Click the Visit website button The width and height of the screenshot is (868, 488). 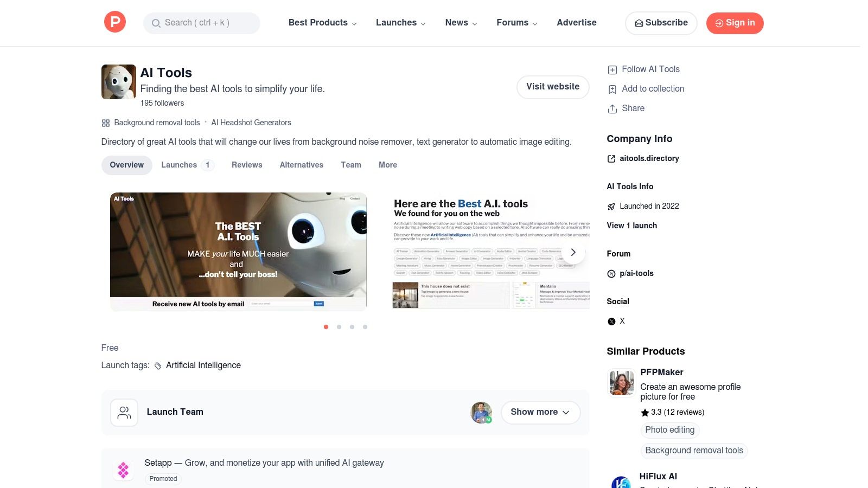pyautogui.click(x=553, y=87)
